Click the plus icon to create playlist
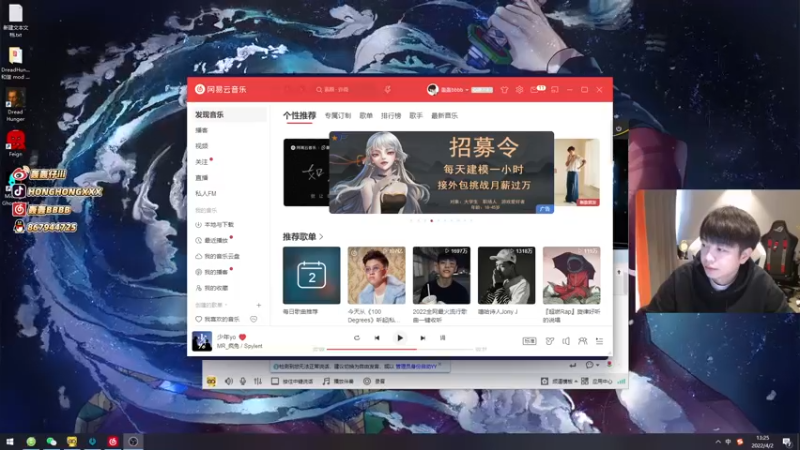The height and width of the screenshot is (450, 800). [259, 305]
